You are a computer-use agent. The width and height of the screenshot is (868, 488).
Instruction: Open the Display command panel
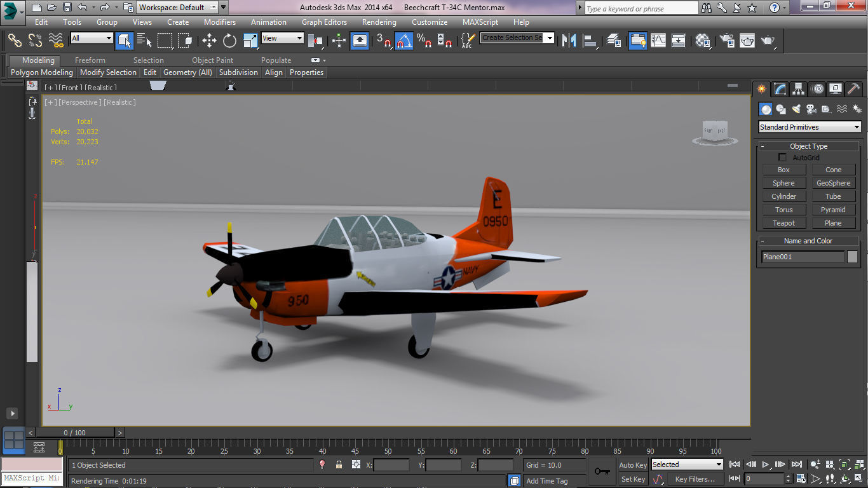coord(836,89)
